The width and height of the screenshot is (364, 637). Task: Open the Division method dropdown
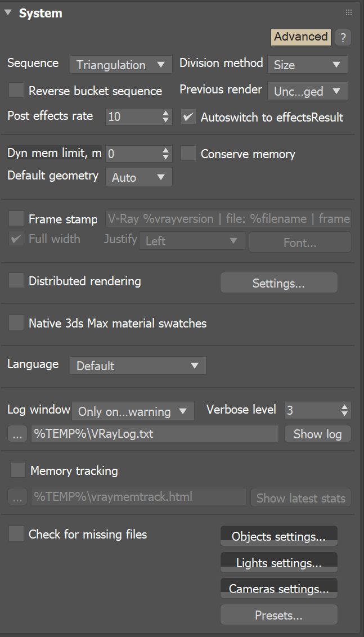(307, 64)
